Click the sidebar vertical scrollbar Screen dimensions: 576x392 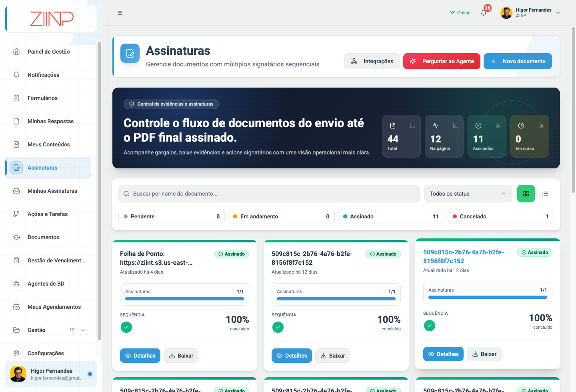pyautogui.click(x=99, y=191)
